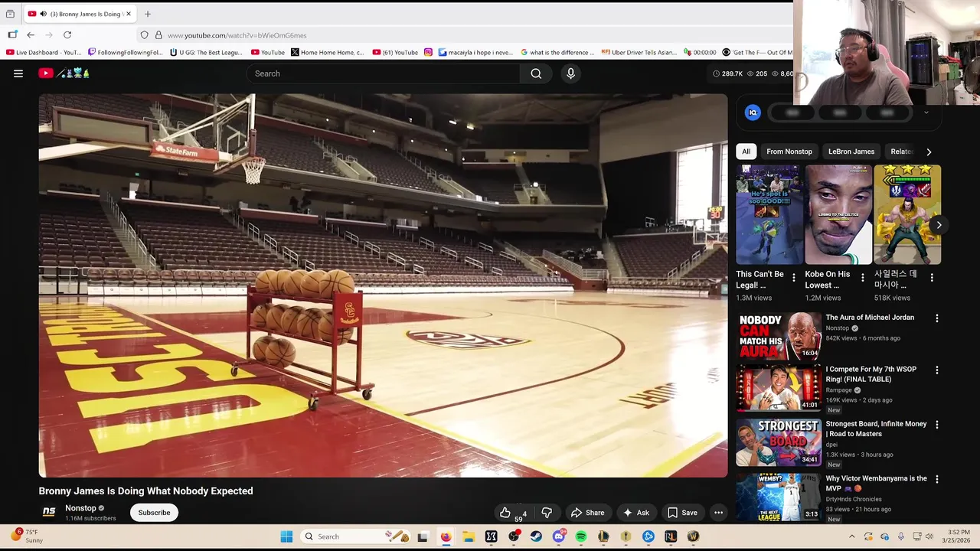Open a new browser tab

pyautogui.click(x=148, y=14)
